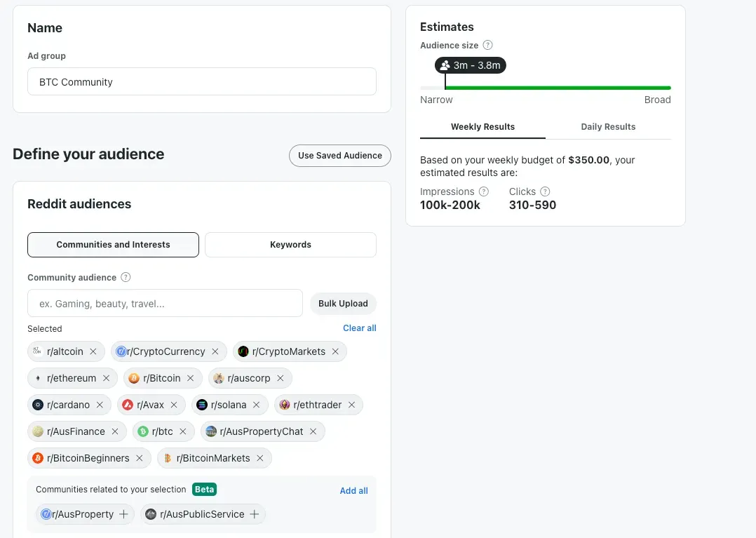The height and width of the screenshot is (538, 756).
Task: Remove r/ethtrader from the selection
Action: click(351, 405)
